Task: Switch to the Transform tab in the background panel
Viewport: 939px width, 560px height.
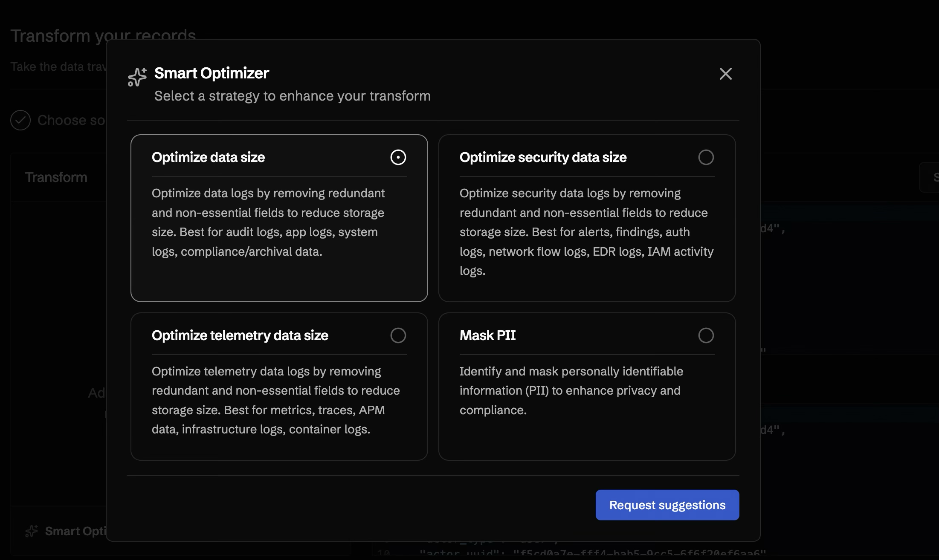Action: pyautogui.click(x=56, y=177)
